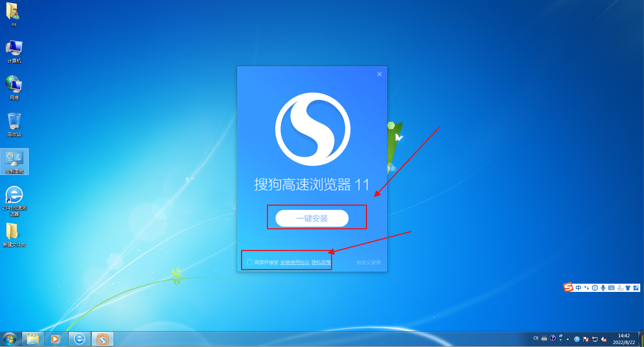Open Action Center flag tray icon

(x=586, y=339)
